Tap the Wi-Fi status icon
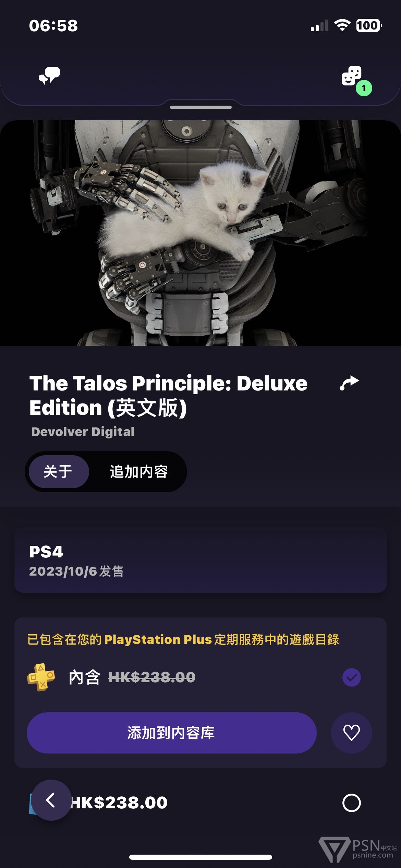The width and height of the screenshot is (401, 868). (x=342, y=25)
